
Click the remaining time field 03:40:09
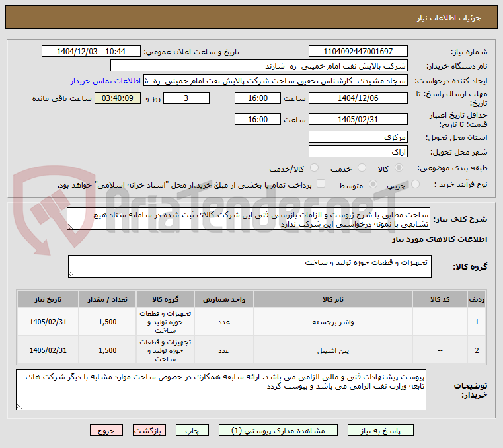click(x=118, y=98)
